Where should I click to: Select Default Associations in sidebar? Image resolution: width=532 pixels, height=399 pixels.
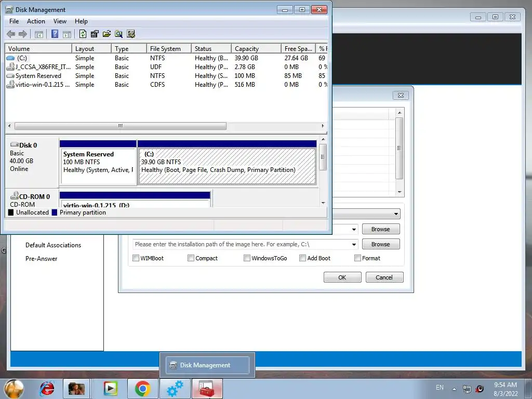(x=54, y=245)
